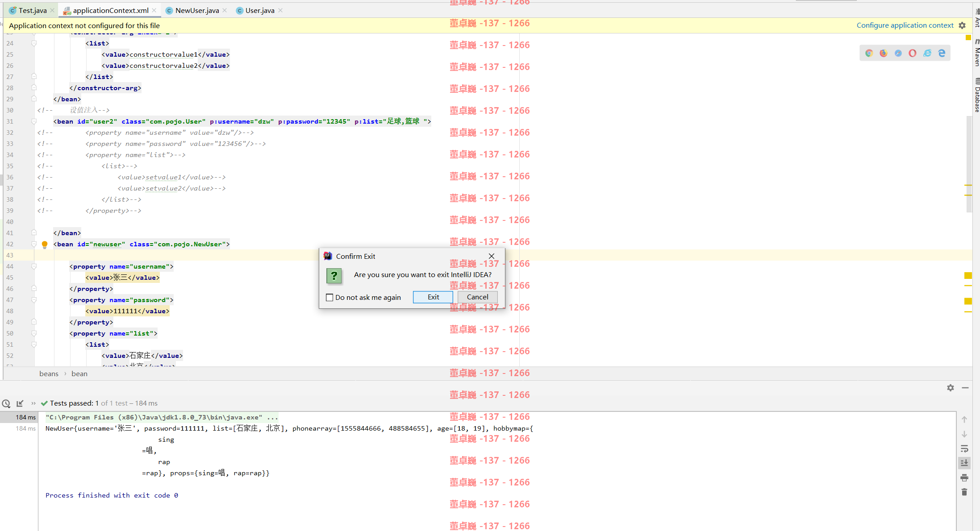Click 111111 password value on line 48
This screenshot has width=980, height=531.
125,311
